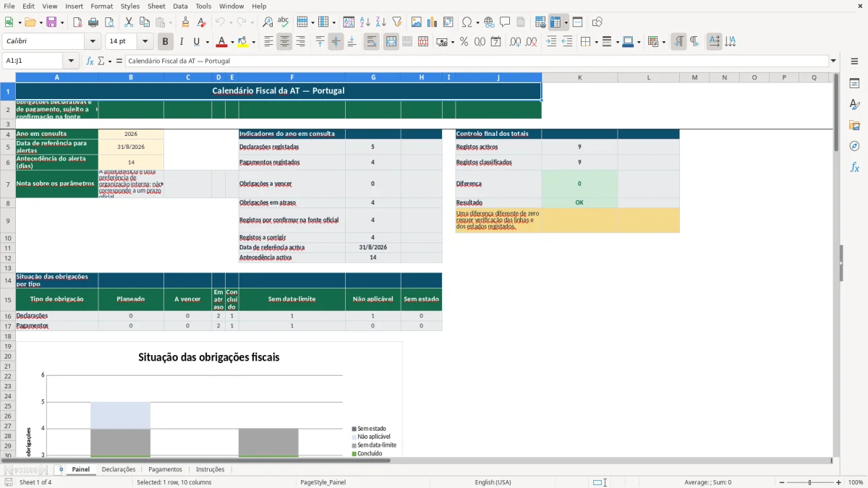868x488 pixels.
Task: Click the row 9 header
Action: point(8,221)
